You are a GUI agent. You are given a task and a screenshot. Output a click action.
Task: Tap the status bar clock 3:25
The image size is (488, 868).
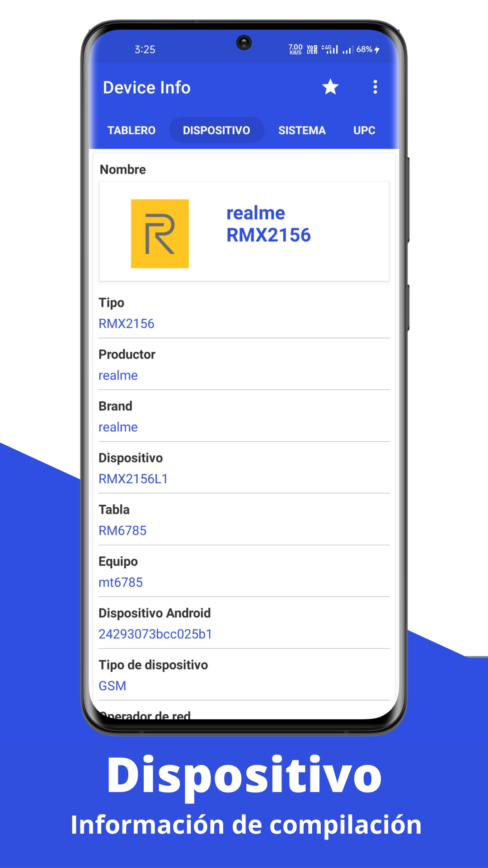coord(145,49)
